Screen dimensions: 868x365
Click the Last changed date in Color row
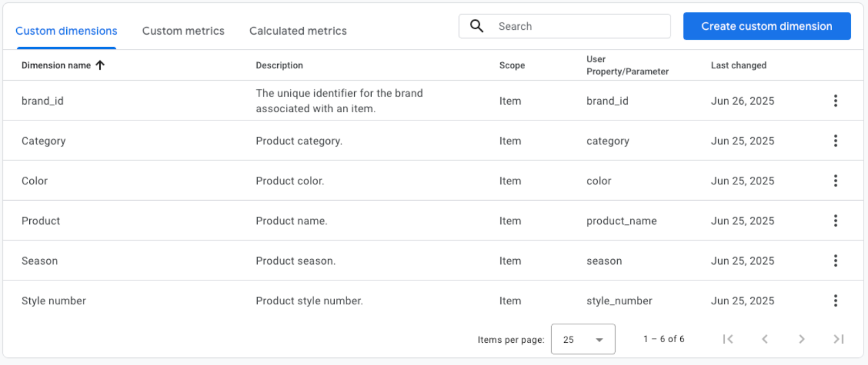coord(743,181)
